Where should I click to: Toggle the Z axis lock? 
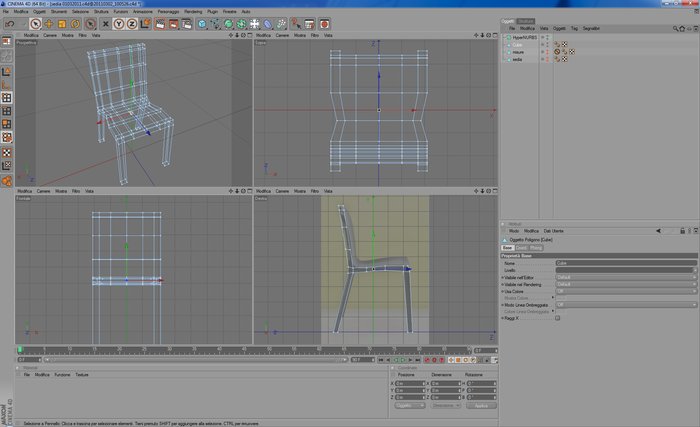(x=132, y=24)
